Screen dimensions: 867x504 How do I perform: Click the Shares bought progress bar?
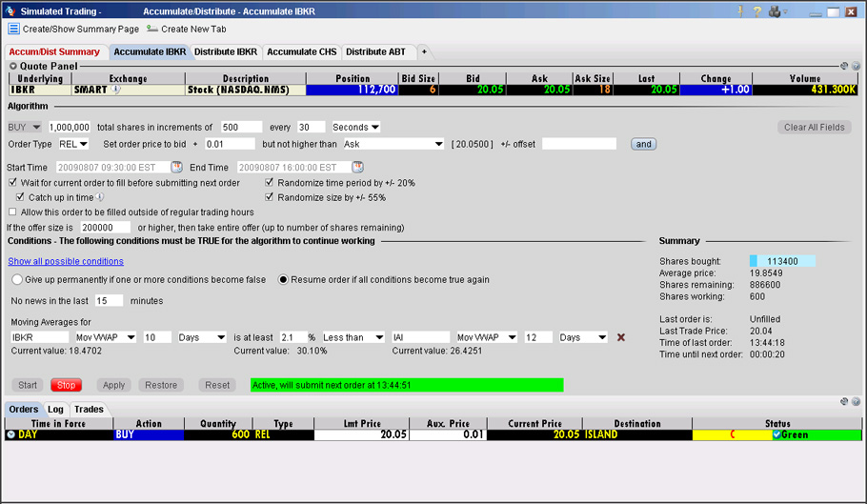tap(782, 261)
